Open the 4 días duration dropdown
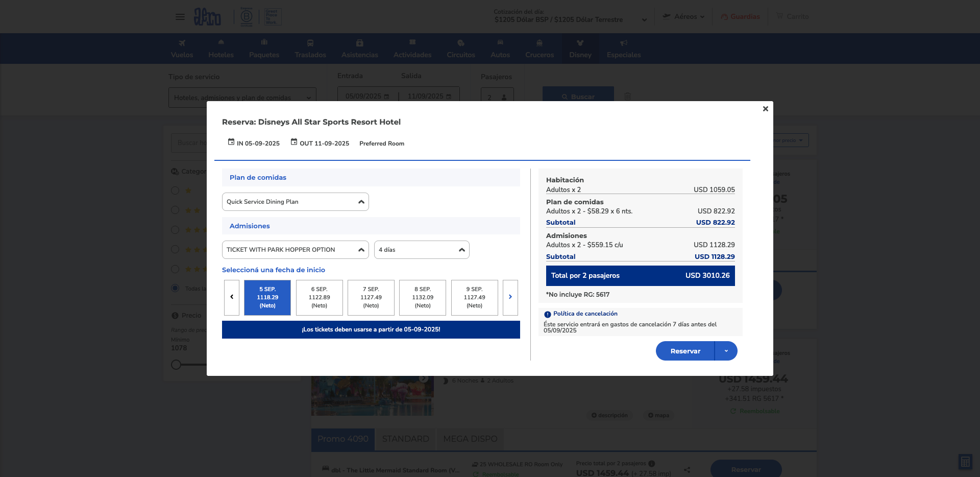Screen dimensions: 980x477 tap(422, 250)
